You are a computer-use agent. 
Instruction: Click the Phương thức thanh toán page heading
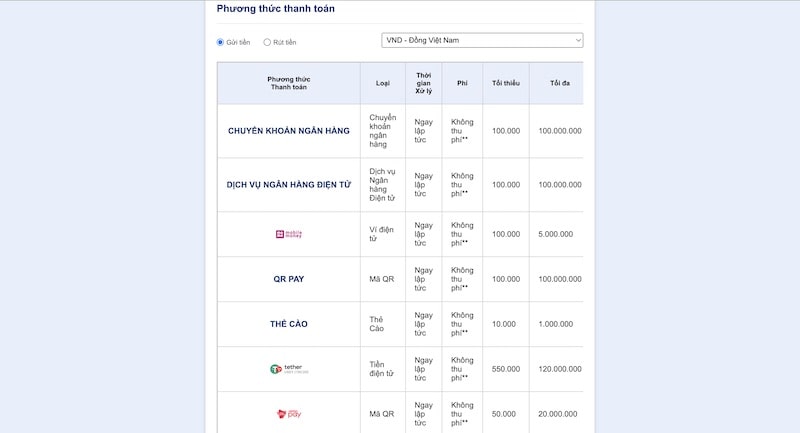coord(276,9)
